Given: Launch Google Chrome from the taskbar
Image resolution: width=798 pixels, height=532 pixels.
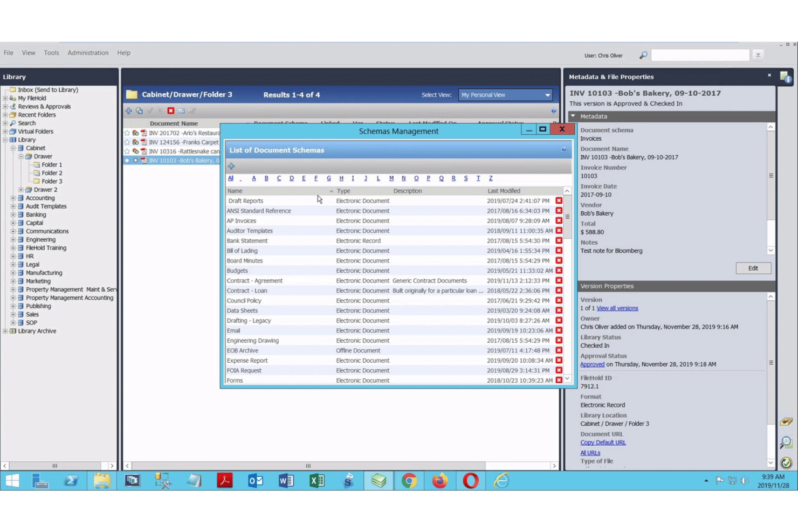Looking at the screenshot, I should pyautogui.click(x=409, y=480).
